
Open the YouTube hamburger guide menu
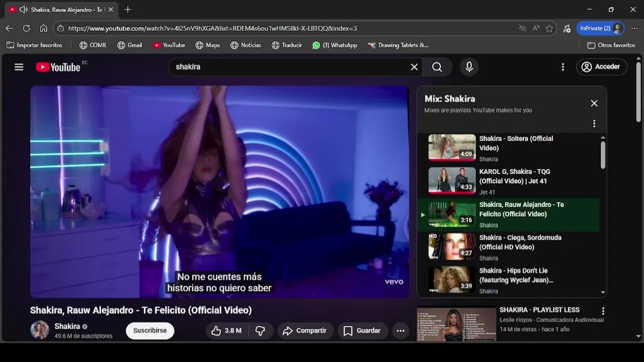click(x=19, y=67)
